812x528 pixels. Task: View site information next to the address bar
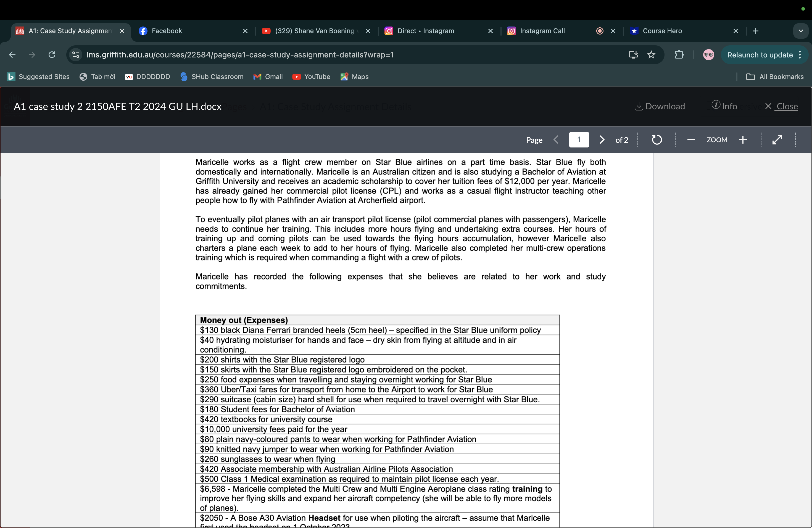75,55
